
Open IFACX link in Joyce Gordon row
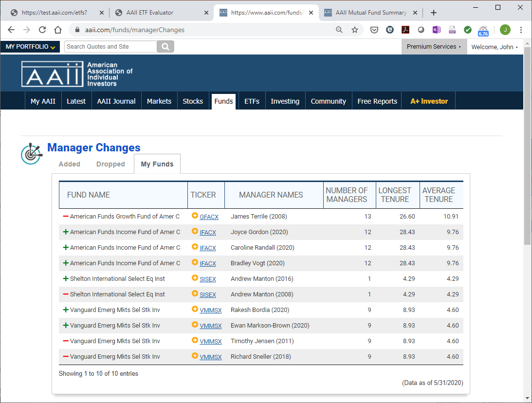[208, 232]
